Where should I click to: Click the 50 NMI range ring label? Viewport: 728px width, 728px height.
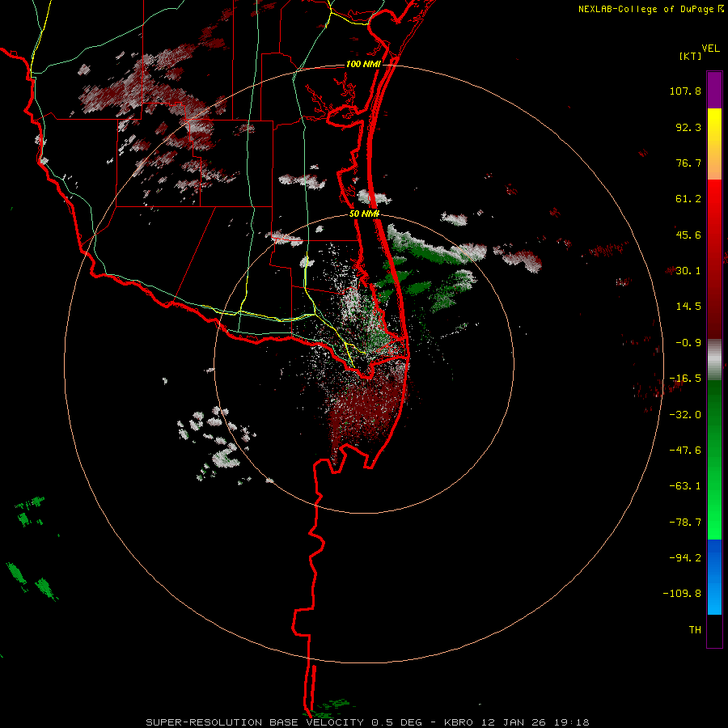click(x=365, y=214)
